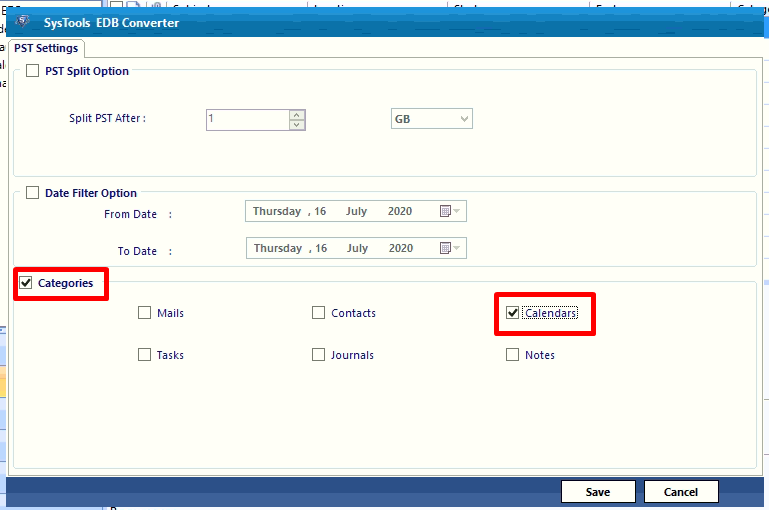Click the Mails label text
The height and width of the screenshot is (510, 769).
(x=170, y=313)
